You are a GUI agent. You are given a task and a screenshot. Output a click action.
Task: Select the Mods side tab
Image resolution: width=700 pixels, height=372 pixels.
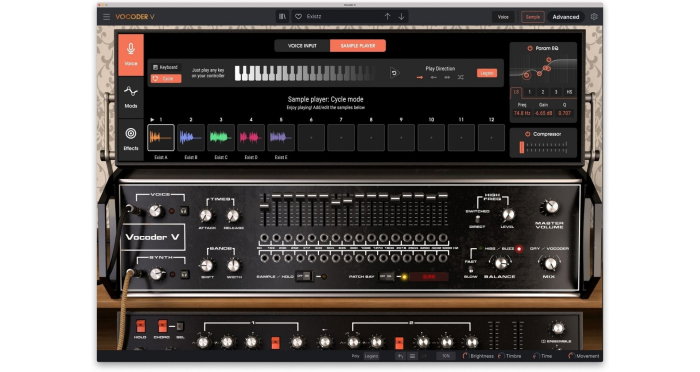131,97
